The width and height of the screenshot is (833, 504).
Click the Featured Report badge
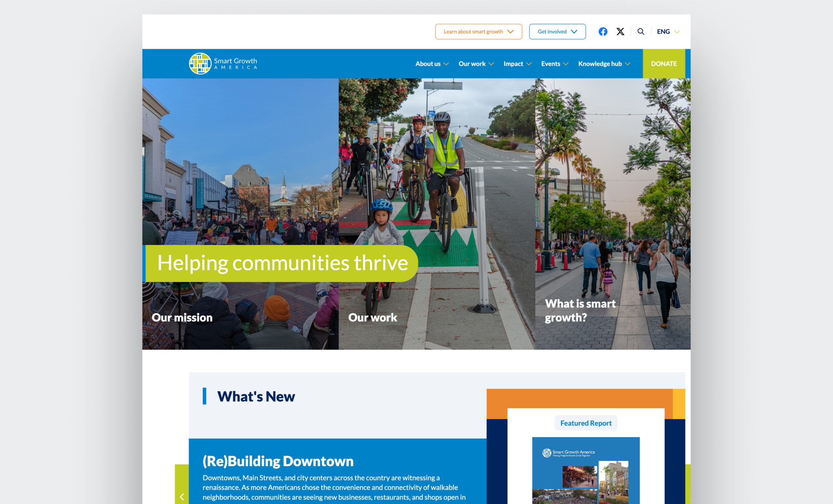tap(585, 423)
